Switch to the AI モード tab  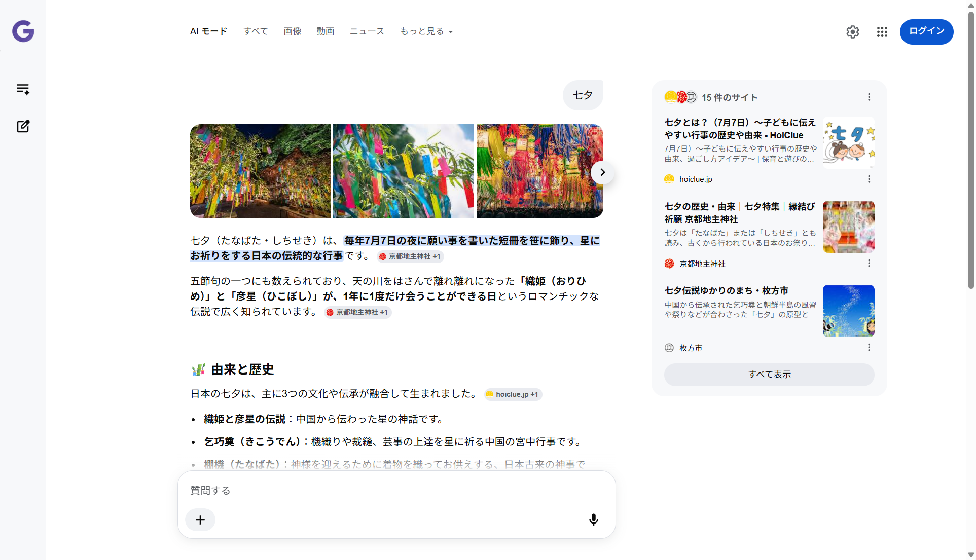(x=208, y=31)
